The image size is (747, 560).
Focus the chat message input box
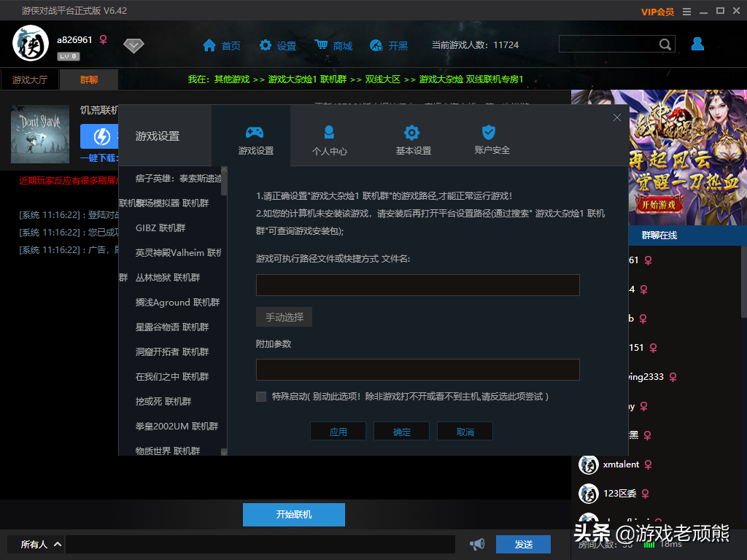(260, 544)
